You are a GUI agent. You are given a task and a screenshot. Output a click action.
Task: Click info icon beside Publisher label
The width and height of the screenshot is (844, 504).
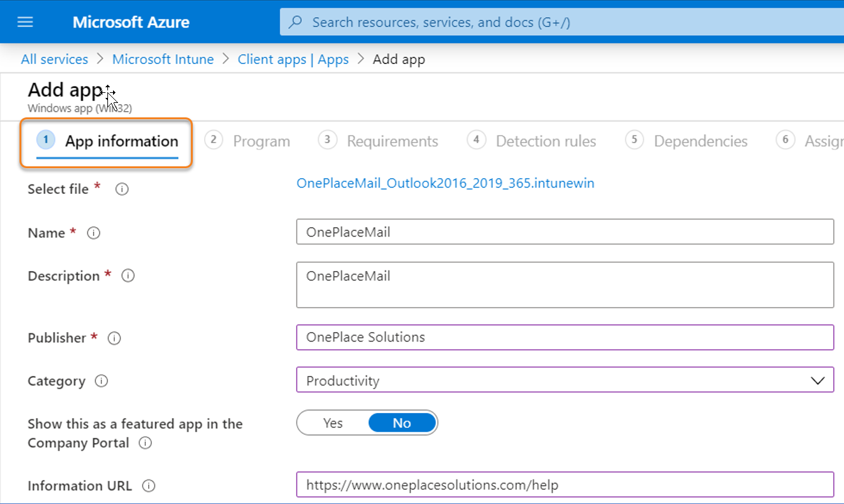(114, 338)
